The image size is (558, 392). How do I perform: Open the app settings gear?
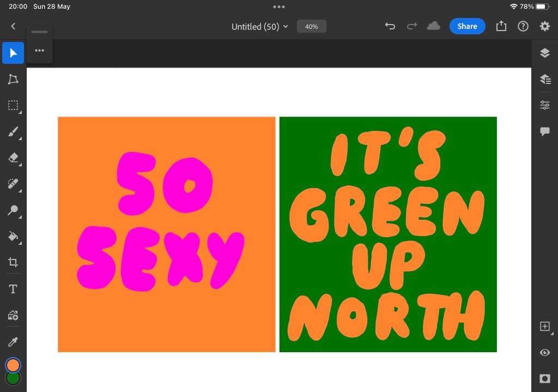click(x=544, y=26)
